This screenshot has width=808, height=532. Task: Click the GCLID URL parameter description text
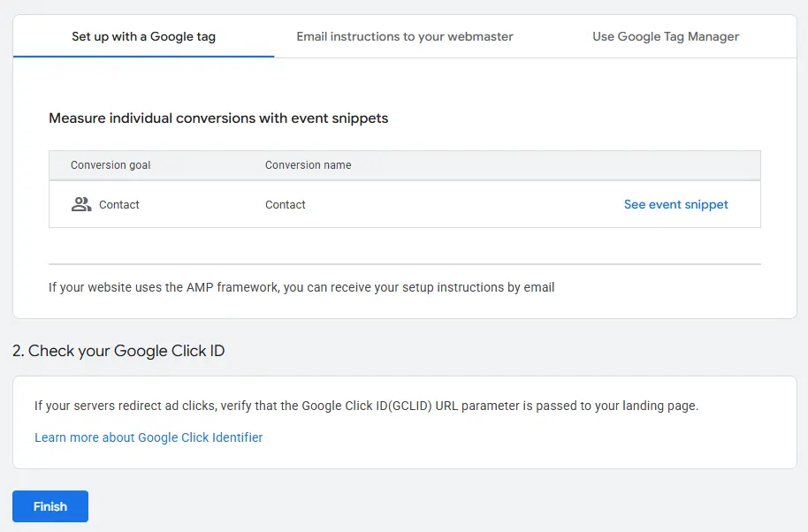point(366,406)
